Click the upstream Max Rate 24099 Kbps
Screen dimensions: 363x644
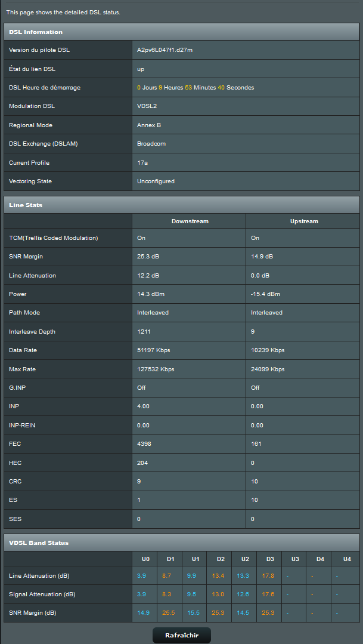point(268,369)
